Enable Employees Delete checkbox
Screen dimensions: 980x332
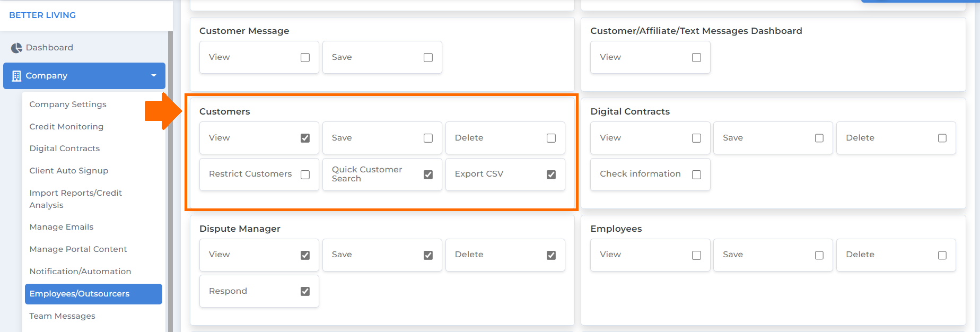point(942,255)
